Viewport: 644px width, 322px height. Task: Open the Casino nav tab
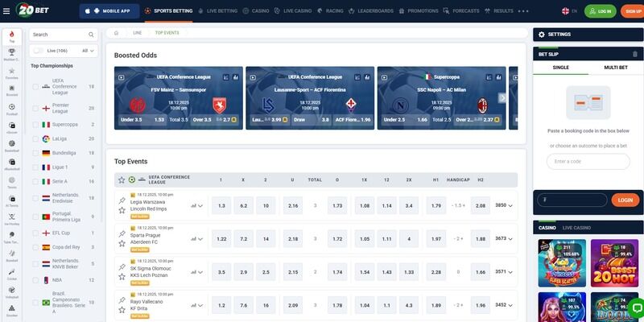(x=256, y=11)
